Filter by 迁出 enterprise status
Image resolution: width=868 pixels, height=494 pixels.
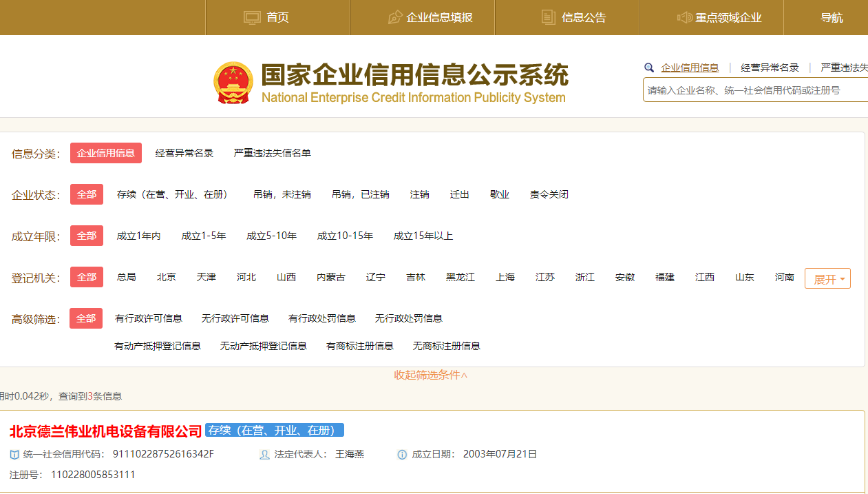tap(460, 194)
